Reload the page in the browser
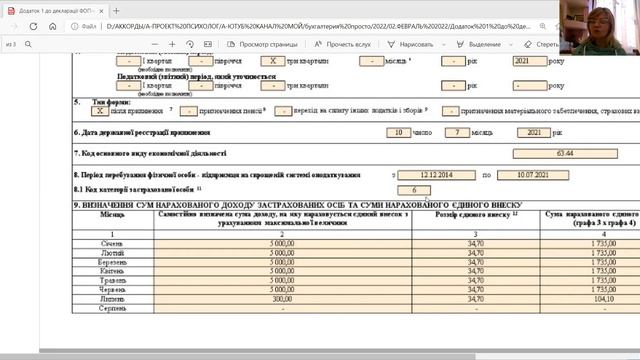Viewport: 640px width, 360px height. 33,27
